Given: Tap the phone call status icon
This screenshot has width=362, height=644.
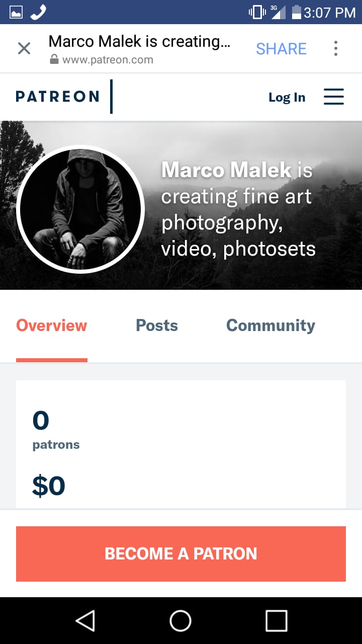Looking at the screenshot, I should pyautogui.click(x=38, y=12).
